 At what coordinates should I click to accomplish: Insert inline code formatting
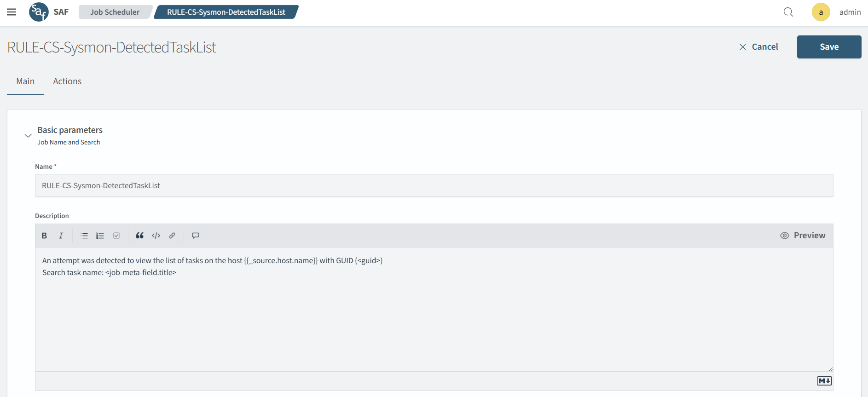[156, 236]
